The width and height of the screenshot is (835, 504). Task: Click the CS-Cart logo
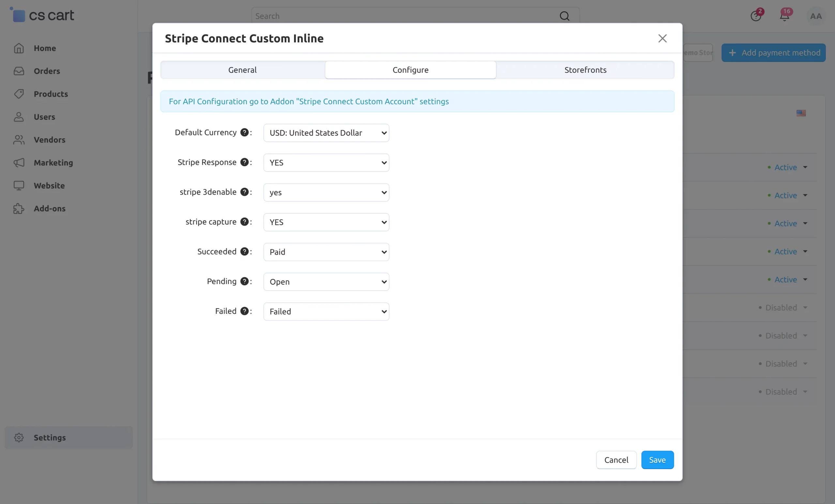click(42, 15)
